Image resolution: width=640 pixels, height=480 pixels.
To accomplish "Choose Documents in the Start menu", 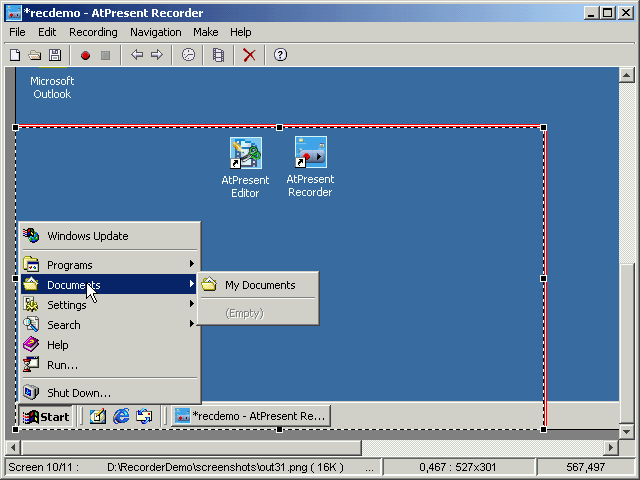I will click(x=109, y=284).
